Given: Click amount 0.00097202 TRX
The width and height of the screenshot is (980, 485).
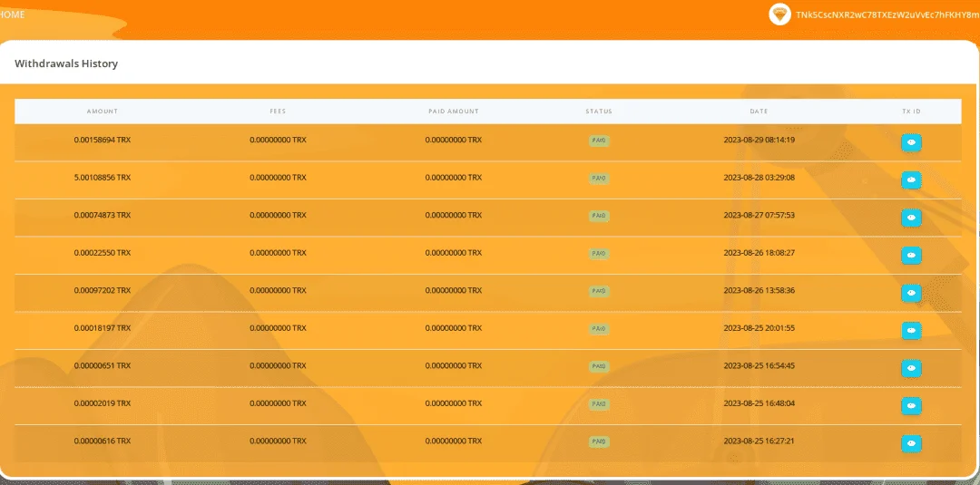Looking at the screenshot, I should pyautogui.click(x=103, y=290).
